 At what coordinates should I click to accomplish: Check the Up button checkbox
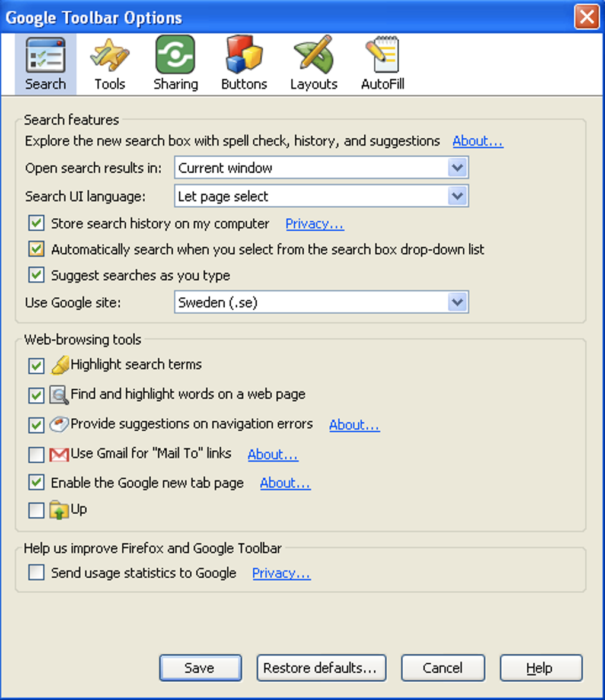(x=36, y=510)
